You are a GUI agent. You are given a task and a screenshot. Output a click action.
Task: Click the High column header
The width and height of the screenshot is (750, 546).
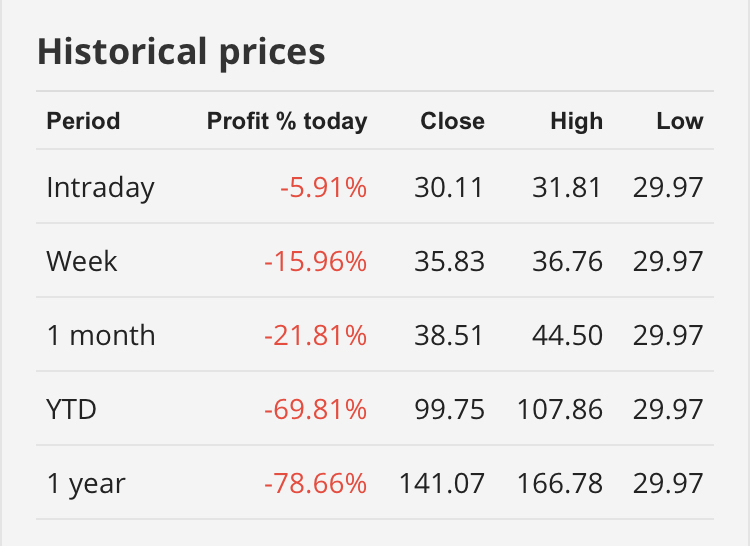(576, 121)
